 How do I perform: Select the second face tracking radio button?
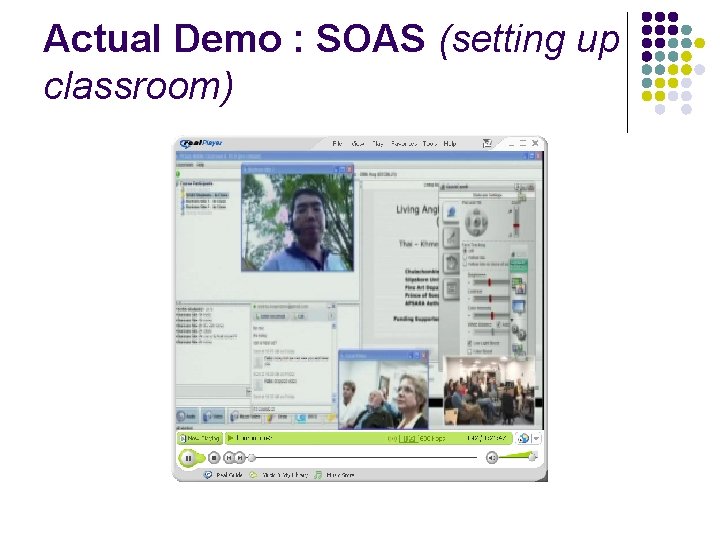[465, 258]
